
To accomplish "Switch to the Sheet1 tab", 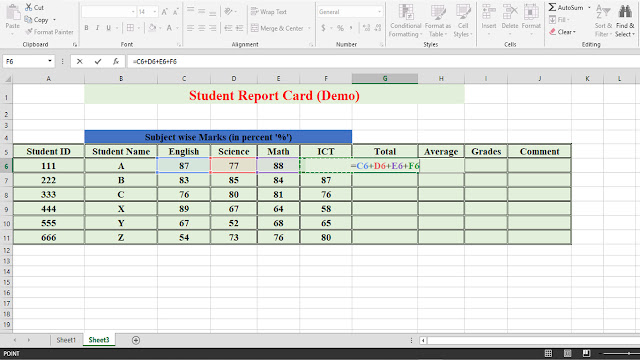I will 66,340.
